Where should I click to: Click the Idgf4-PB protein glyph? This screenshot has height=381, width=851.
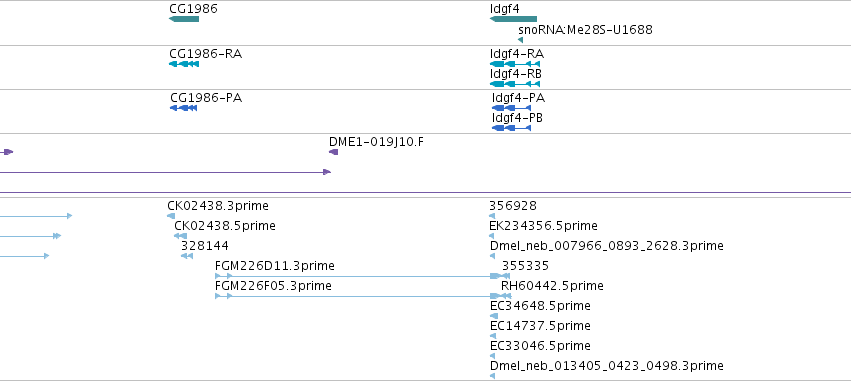click(x=511, y=128)
